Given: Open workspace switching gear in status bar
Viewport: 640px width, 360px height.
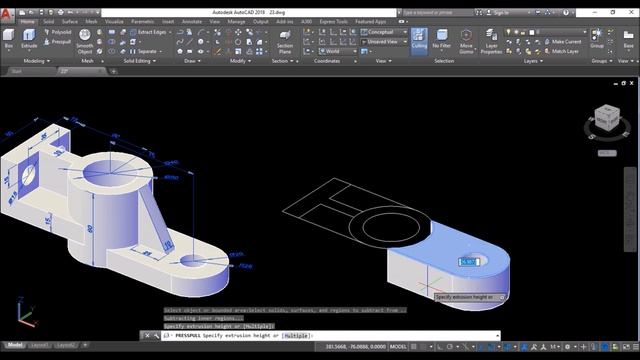Looking at the screenshot, I should (x=567, y=347).
